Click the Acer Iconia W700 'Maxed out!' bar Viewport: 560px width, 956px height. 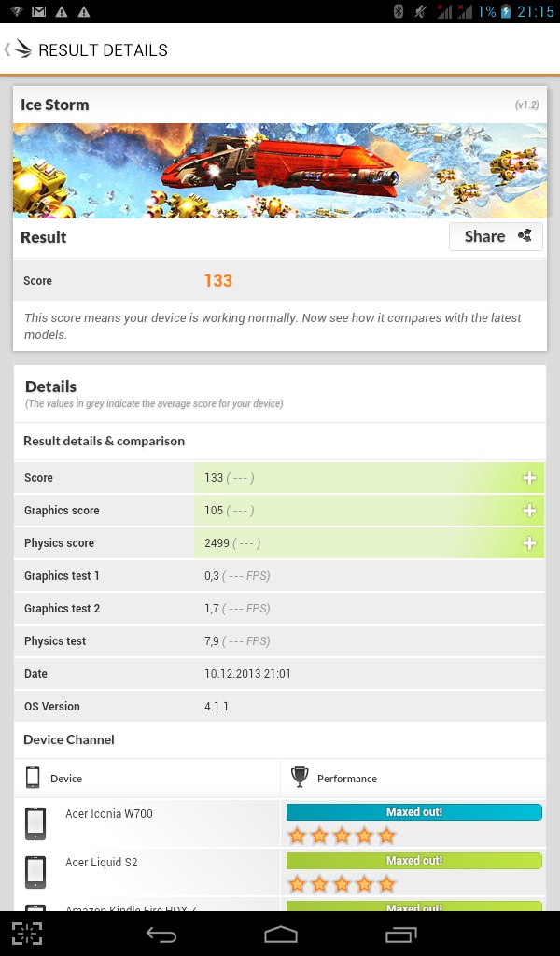click(x=413, y=812)
